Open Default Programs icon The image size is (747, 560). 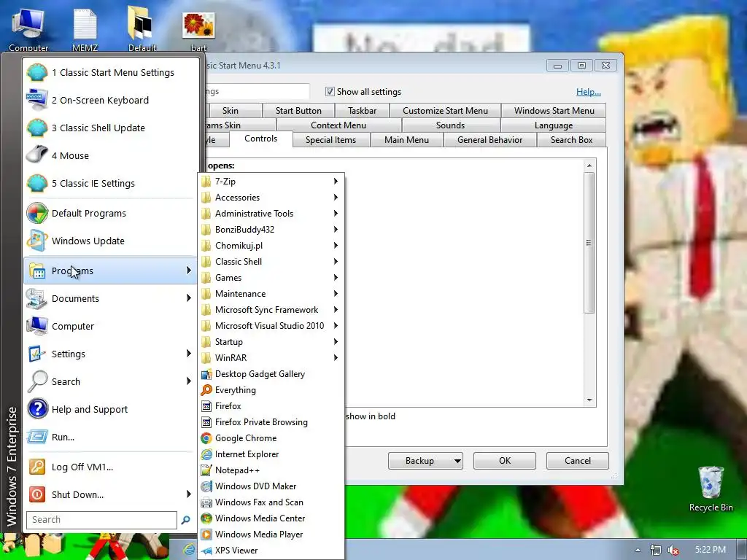[37, 213]
